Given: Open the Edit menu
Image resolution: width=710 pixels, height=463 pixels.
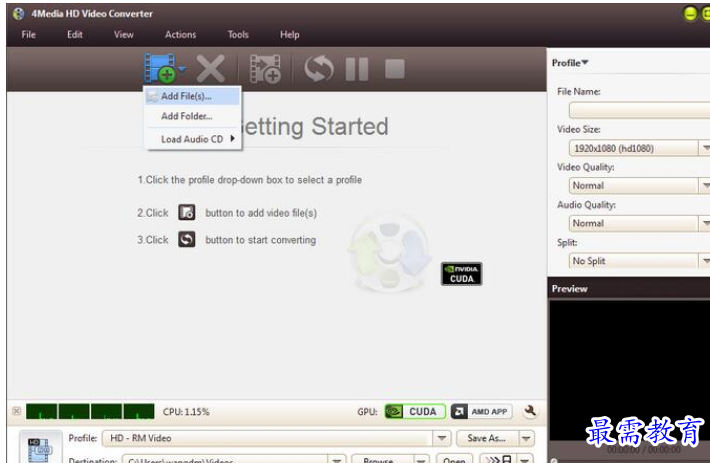Looking at the screenshot, I should click(x=75, y=34).
